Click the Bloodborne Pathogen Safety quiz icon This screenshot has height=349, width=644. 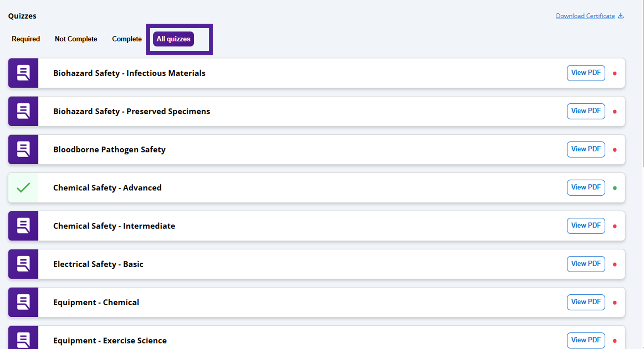23,149
